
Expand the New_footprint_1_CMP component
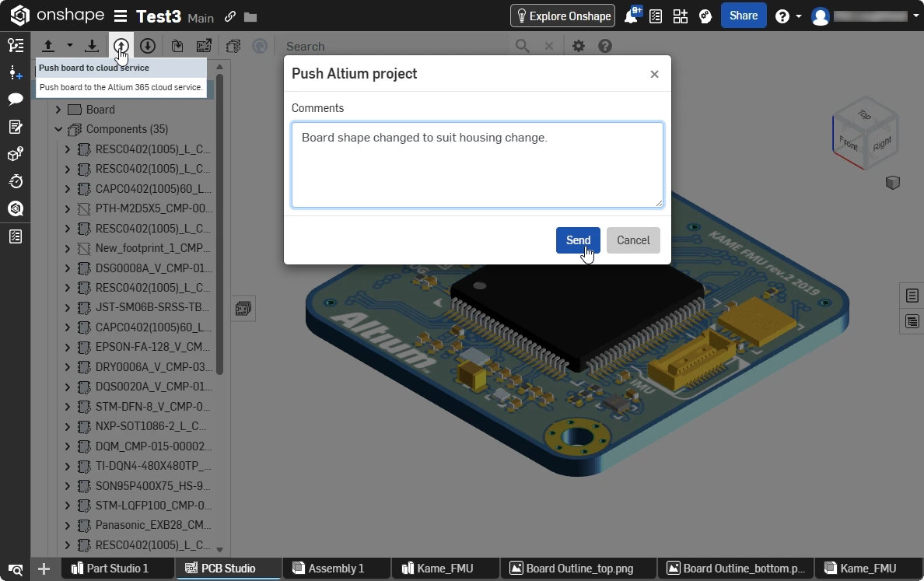point(67,248)
